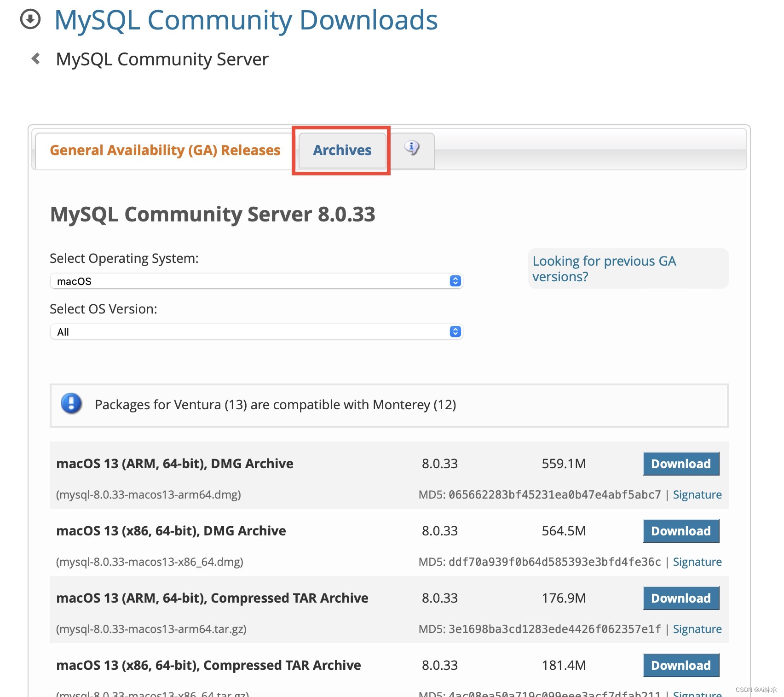Viewport: 784px width, 697px height.
Task: Follow the Looking for previous GA versions link
Action: coord(604,268)
